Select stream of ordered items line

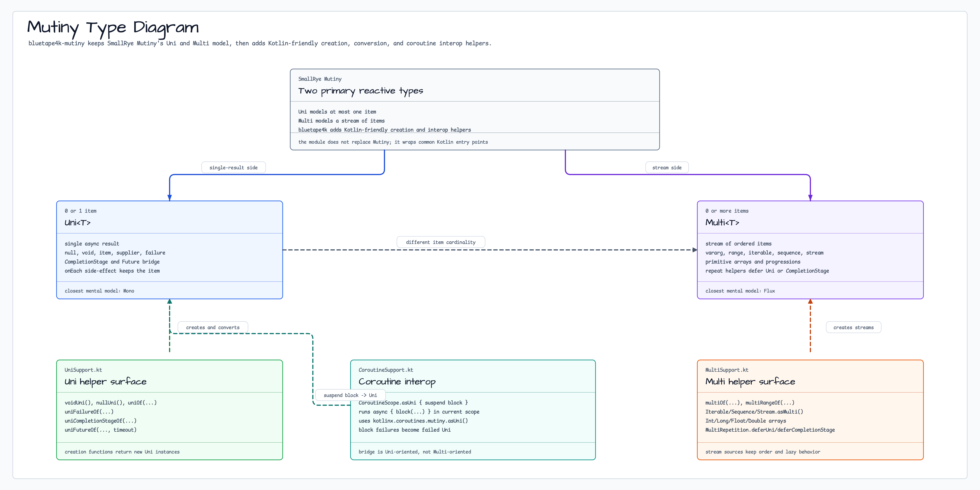pyautogui.click(x=738, y=244)
